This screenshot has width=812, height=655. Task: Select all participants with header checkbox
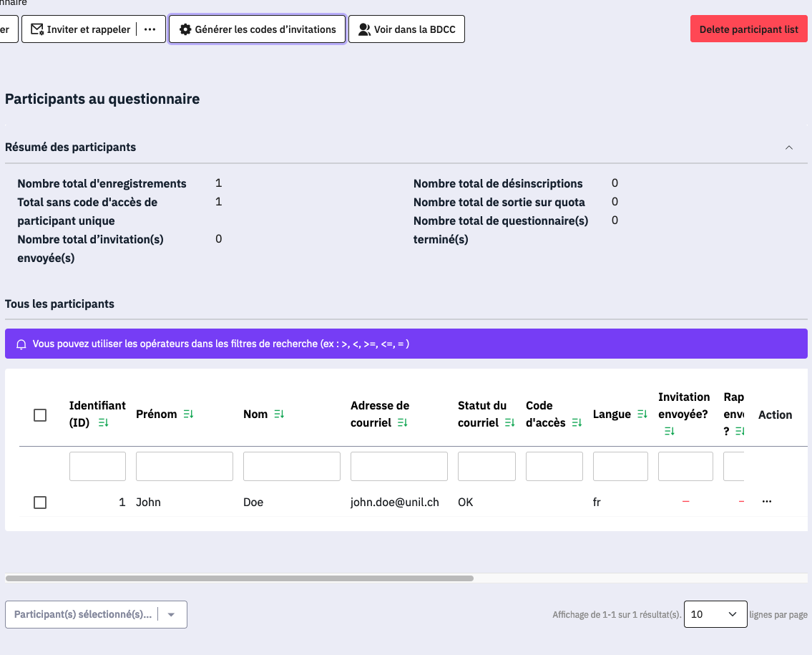coord(40,415)
